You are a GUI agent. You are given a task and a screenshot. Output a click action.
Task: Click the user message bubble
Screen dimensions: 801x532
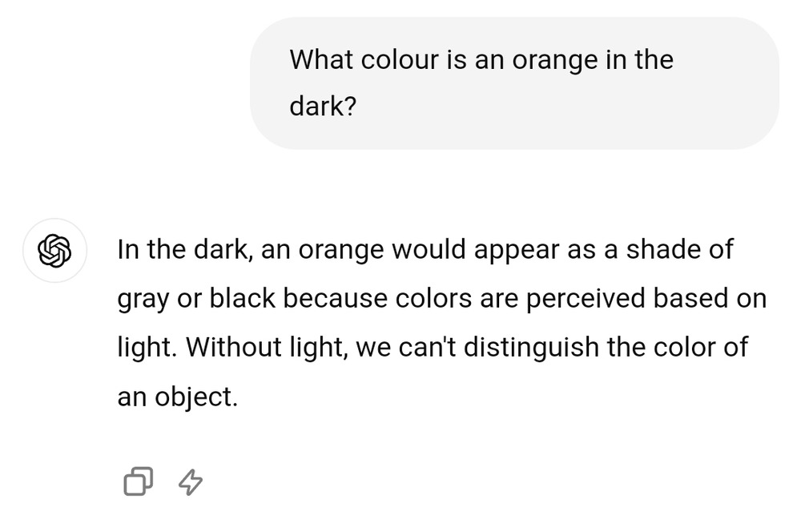514,83
